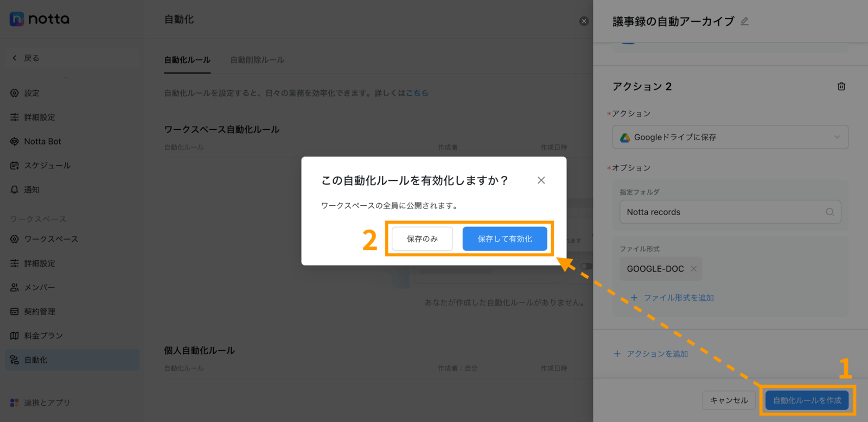Screen dimensions: 868x422
Task: Click the 自動化 page heading
Action: pos(179,19)
